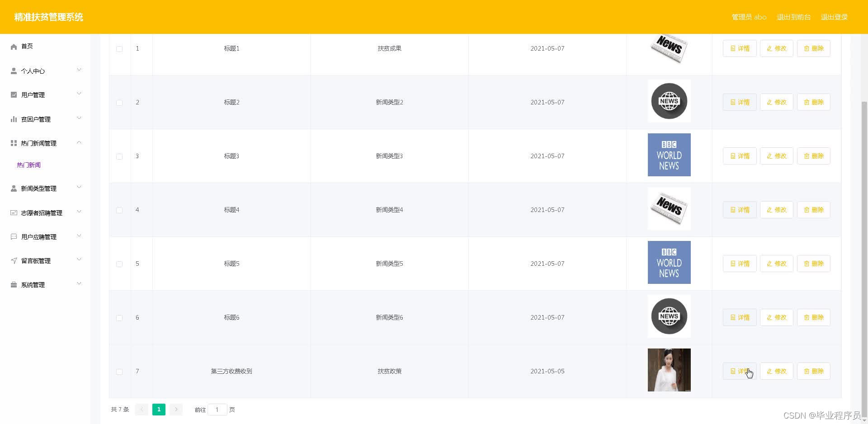This screenshot has width=868, height=424.
Task: Open details for row 标题4
Action: coord(740,210)
